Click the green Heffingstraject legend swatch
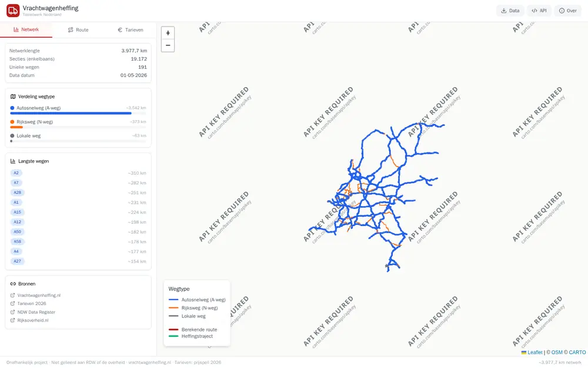The width and height of the screenshot is (588, 368). coord(173,336)
